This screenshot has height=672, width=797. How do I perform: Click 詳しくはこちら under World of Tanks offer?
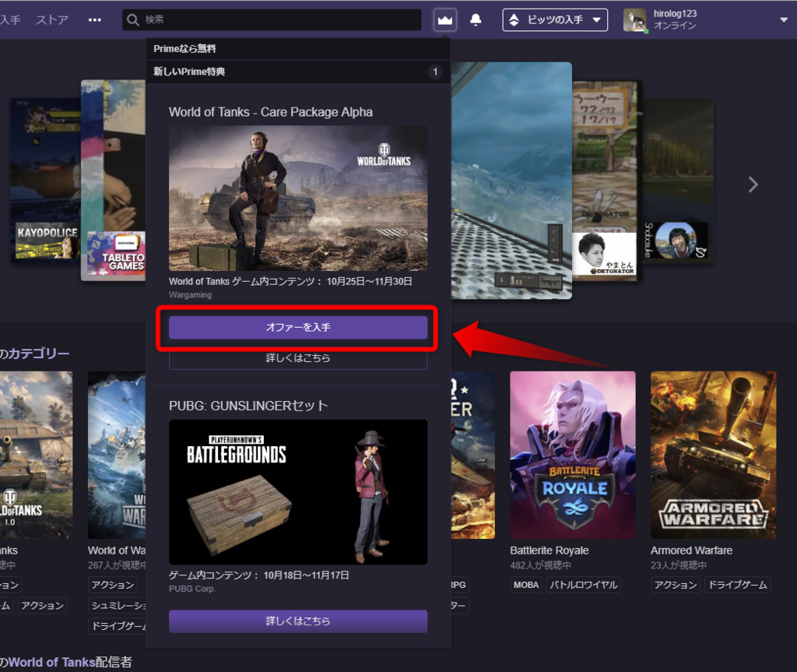298,359
